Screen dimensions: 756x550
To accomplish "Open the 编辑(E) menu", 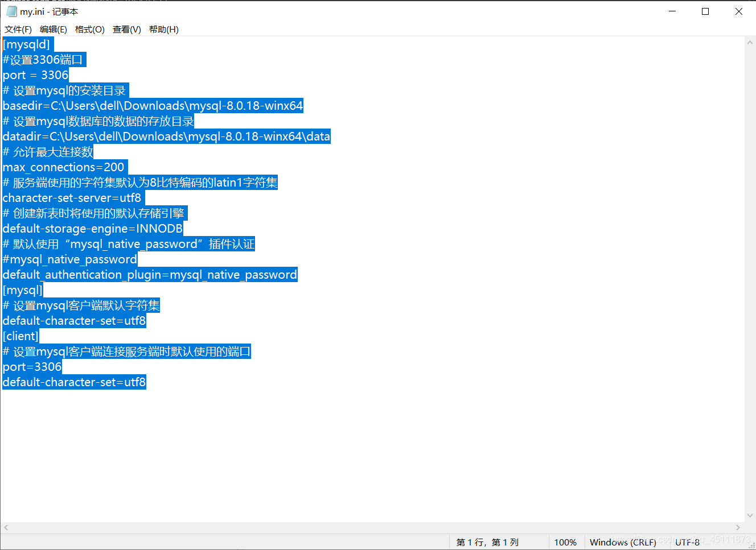I will pyautogui.click(x=54, y=30).
